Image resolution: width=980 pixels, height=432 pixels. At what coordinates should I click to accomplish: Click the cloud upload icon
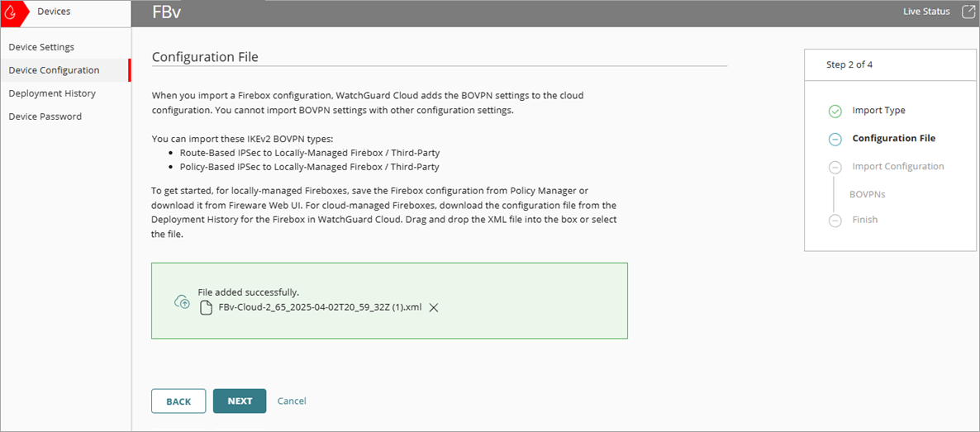tap(182, 301)
